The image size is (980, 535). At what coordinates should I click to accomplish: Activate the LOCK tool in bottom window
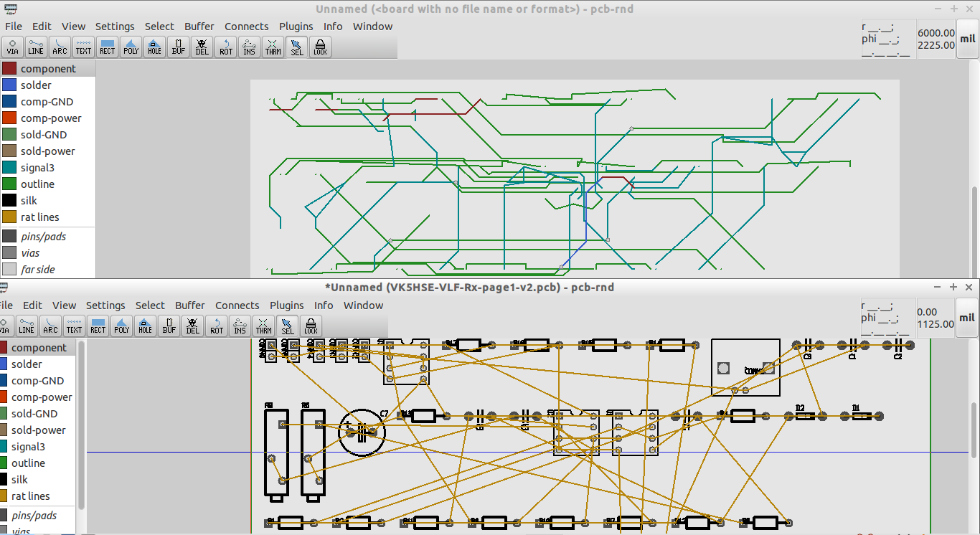click(x=311, y=326)
